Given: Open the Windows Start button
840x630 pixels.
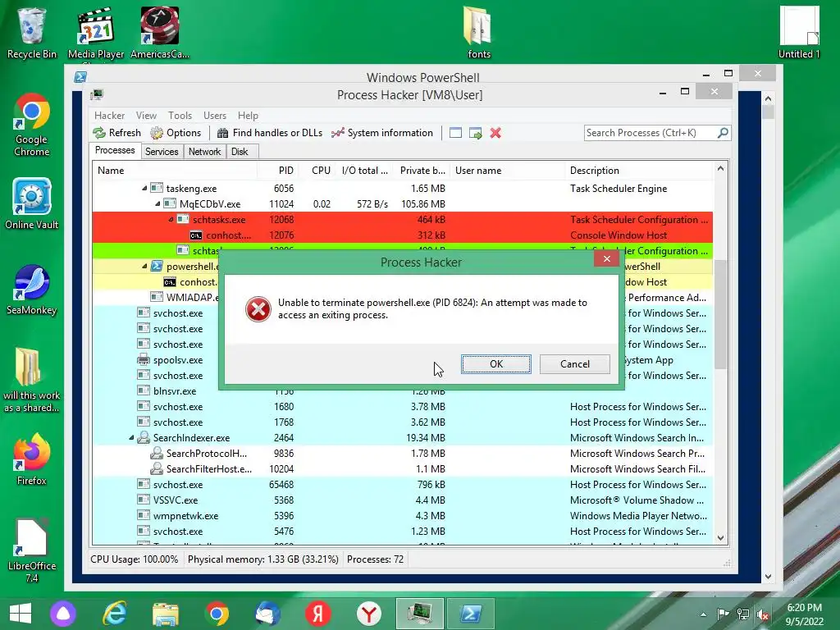Looking at the screenshot, I should click(21, 614).
